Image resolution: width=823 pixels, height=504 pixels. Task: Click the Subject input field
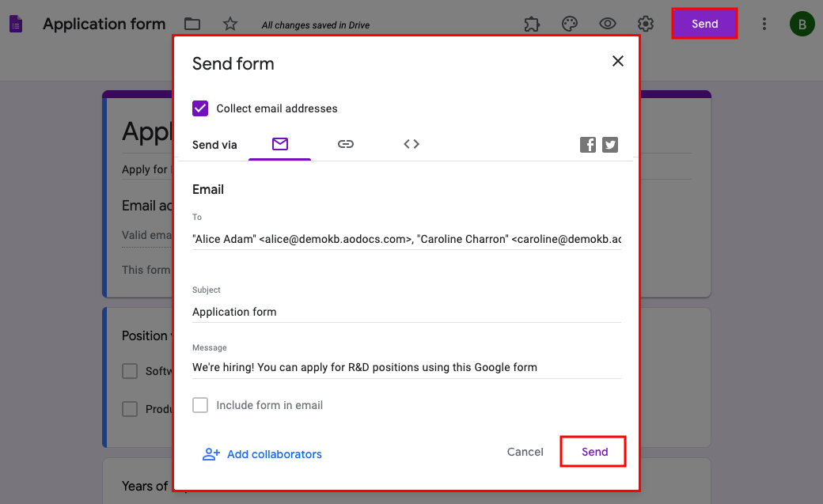tap(406, 312)
